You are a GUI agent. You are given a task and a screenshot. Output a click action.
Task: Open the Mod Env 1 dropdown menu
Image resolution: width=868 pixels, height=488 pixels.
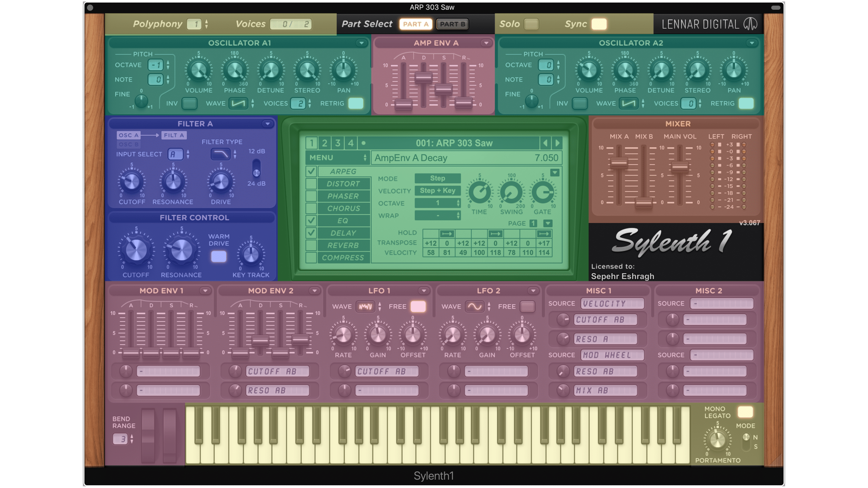(205, 291)
